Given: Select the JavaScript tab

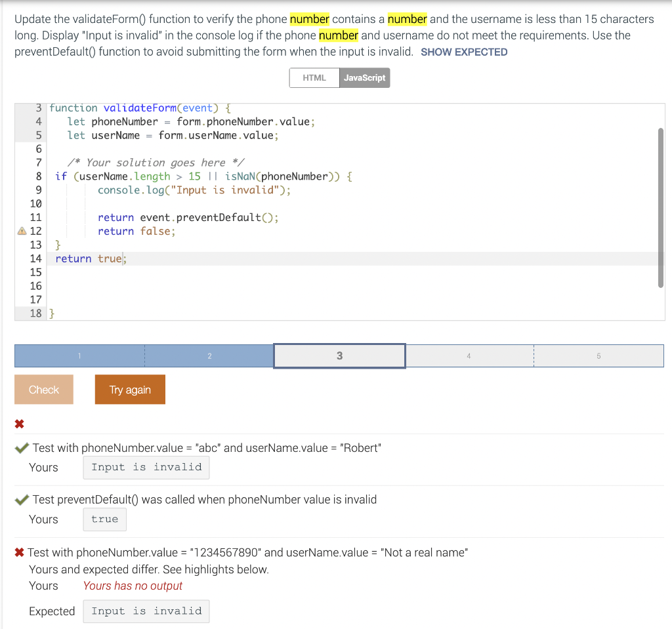Looking at the screenshot, I should [365, 77].
